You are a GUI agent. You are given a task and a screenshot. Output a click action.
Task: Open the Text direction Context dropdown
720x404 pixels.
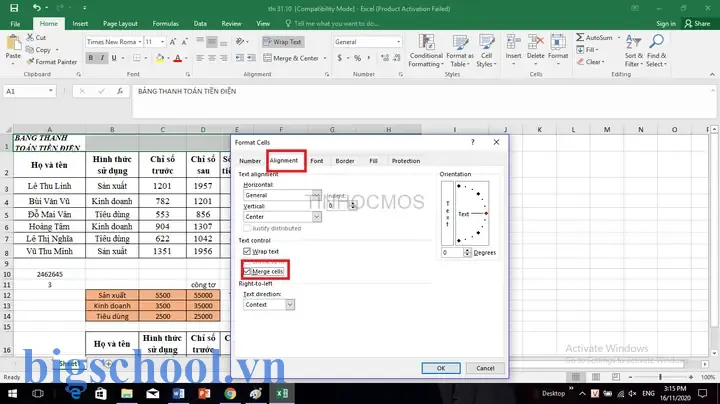tap(290, 304)
